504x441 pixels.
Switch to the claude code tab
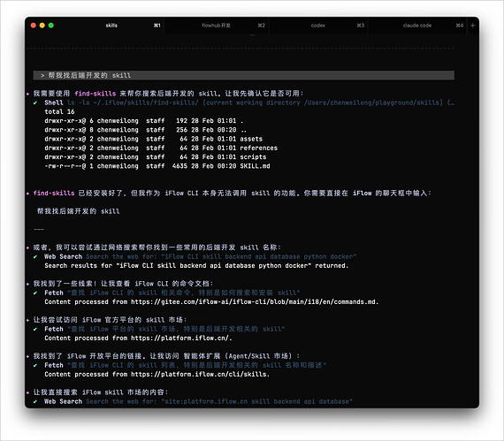pyautogui.click(x=417, y=26)
